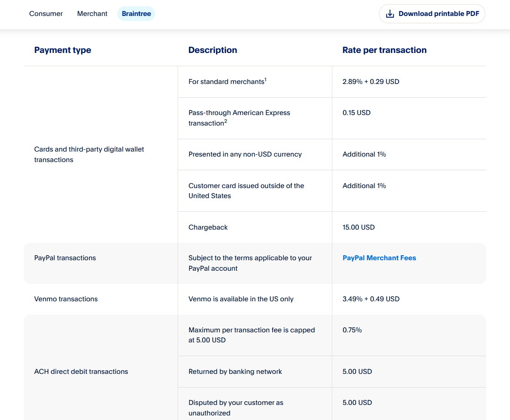This screenshot has width=510, height=420.
Task: Click Customer card issued outside United States
Action: pyautogui.click(x=246, y=191)
